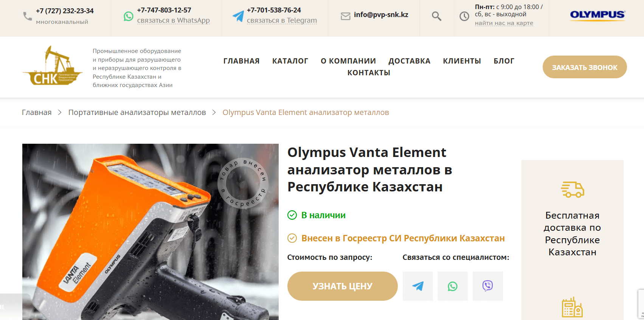Open the КАТАЛОГ menu item
The image size is (644, 320).
coord(290,61)
